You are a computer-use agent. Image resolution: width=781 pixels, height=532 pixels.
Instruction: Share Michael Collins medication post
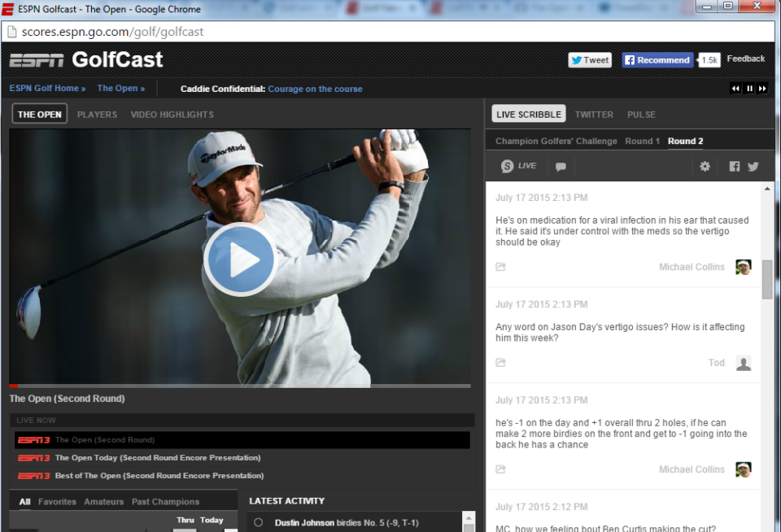[500, 267]
